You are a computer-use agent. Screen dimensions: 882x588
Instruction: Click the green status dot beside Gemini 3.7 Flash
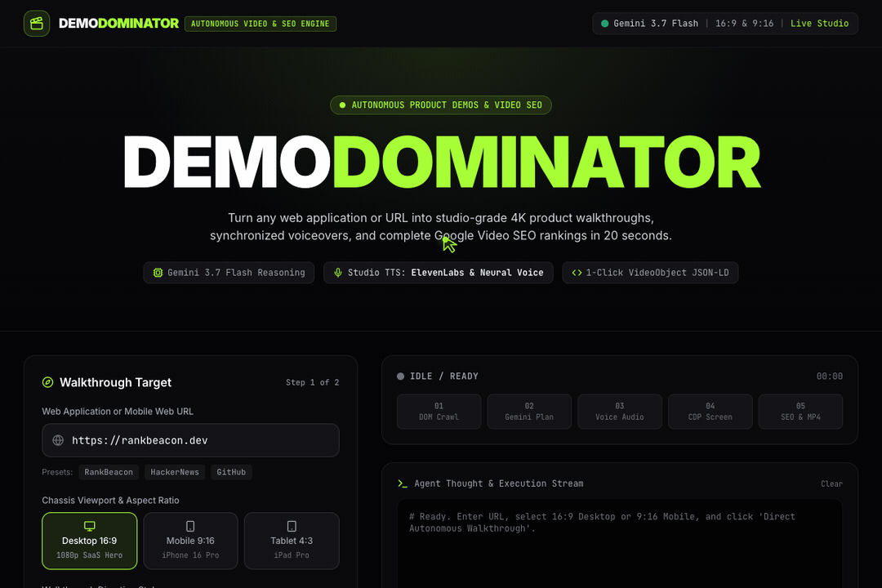point(604,24)
